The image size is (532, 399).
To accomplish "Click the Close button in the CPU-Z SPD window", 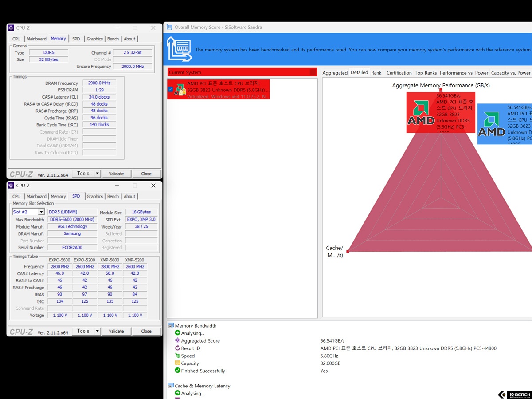I will pyautogui.click(x=146, y=331).
